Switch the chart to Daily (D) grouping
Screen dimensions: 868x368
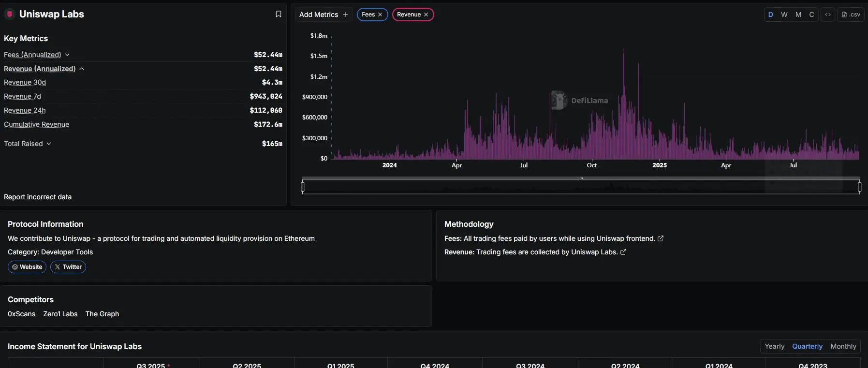(771, 15)
